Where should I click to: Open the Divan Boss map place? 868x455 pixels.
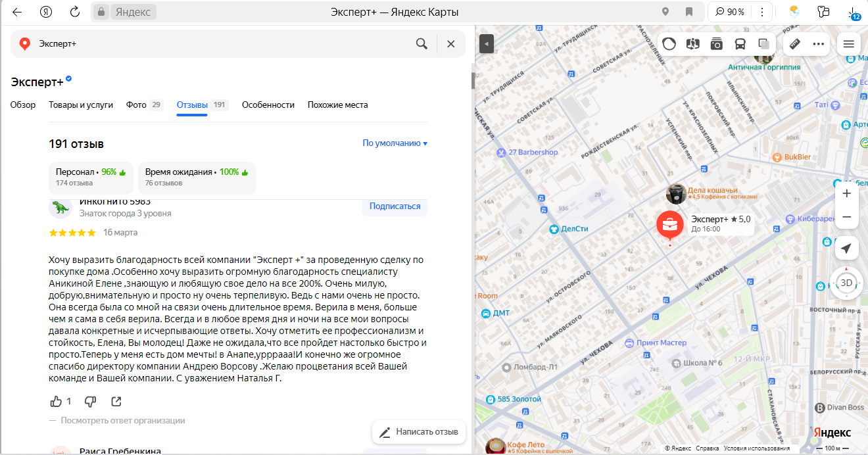pos(840,408)
